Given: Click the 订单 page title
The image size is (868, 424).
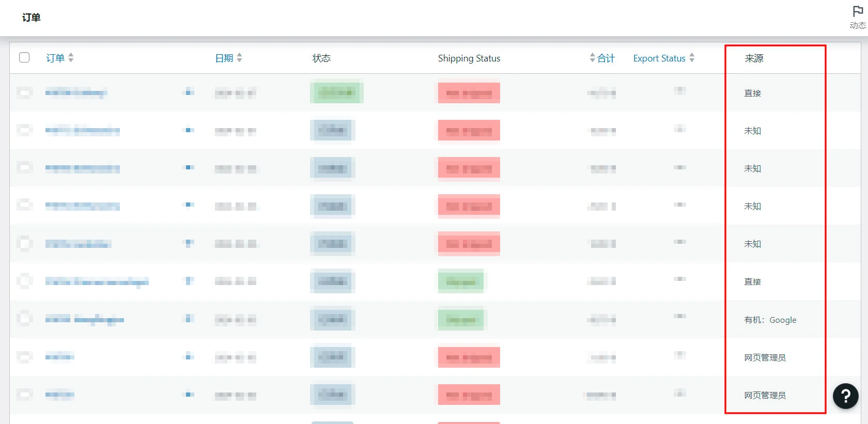Looking at the screenshot, I should (31, 18).
